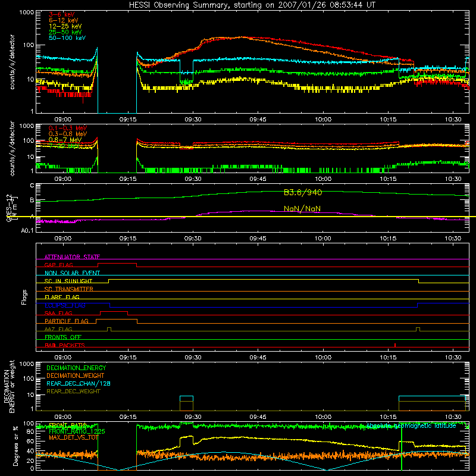
Task: Click the FRONTS_OFF flag label
Action: (63, 337)
